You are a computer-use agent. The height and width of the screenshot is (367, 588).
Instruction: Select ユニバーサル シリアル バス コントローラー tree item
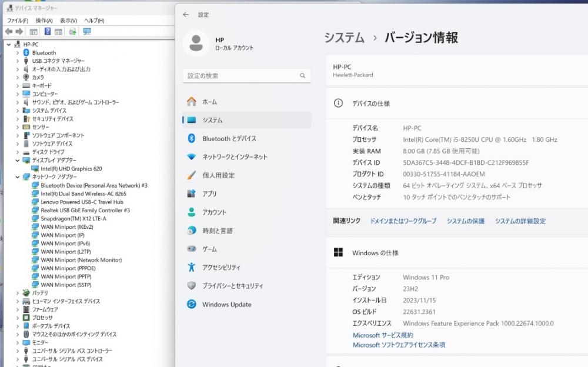click(x=72, y=351)
